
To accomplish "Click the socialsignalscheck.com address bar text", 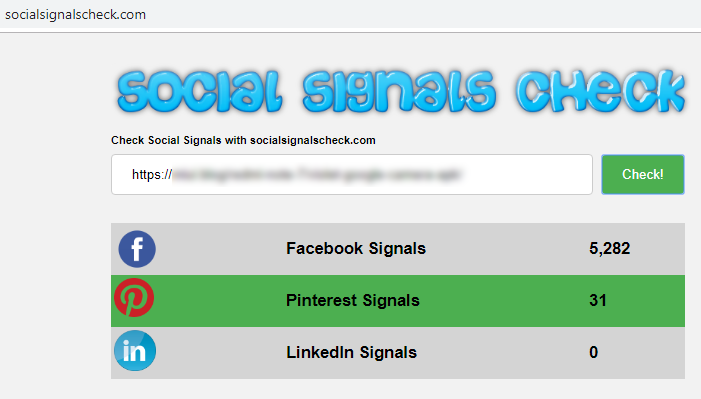I will (76, 14).
